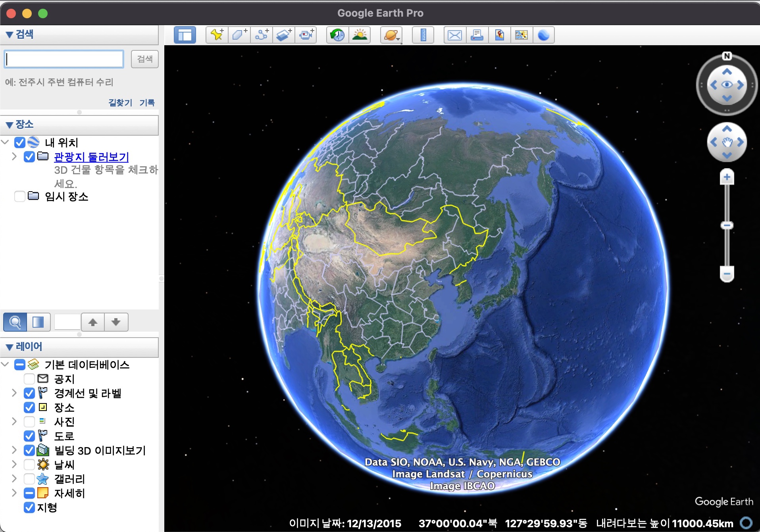Toggle sunlight across the landscape

pos(360,35)
